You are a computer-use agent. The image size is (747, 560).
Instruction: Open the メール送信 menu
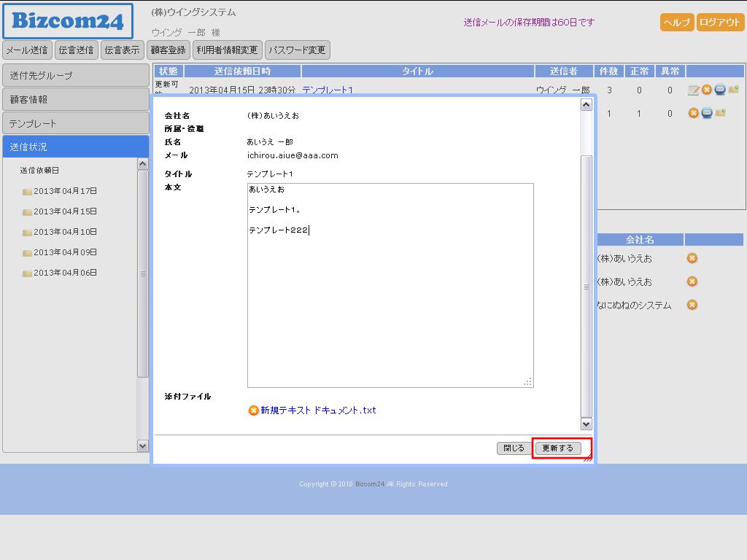click(x=27, y=50)
